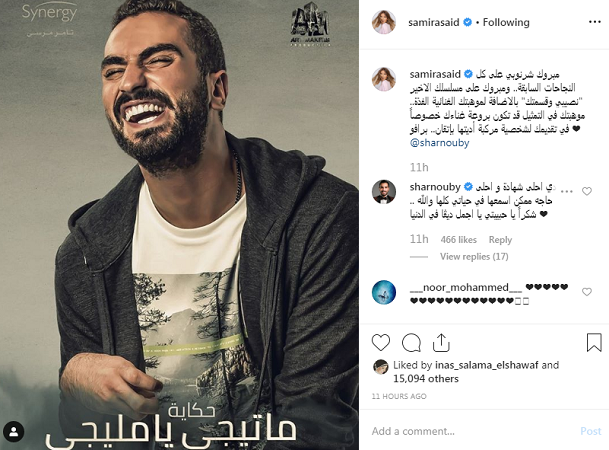The height and width of the screenshot is (450, 609).
Task: Expand View replies (17)
Action: tap(474, 257)
